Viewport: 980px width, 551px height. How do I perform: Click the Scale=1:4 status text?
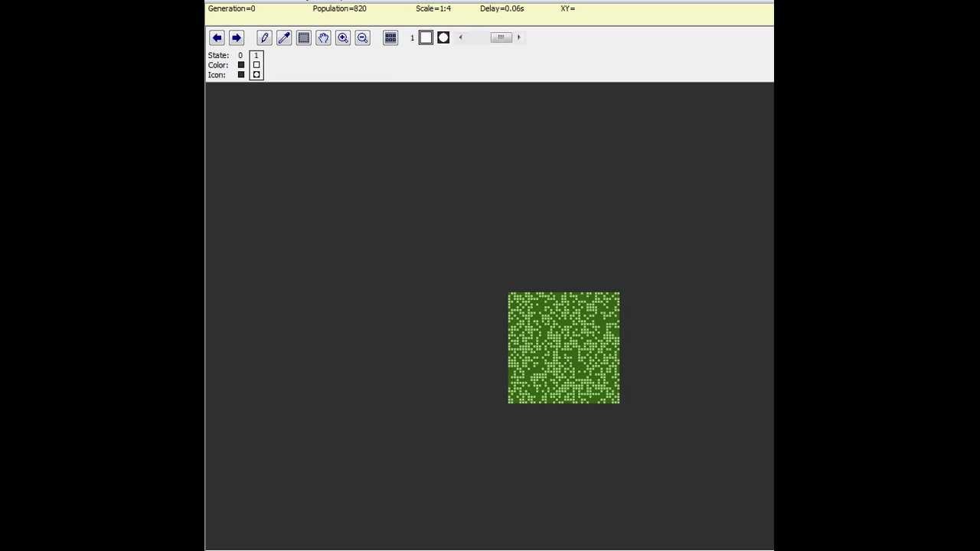[433, 8]
